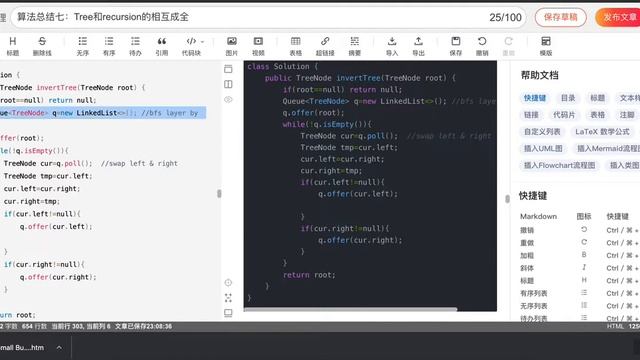Insert a 无序 unordered list

[82, 46]
